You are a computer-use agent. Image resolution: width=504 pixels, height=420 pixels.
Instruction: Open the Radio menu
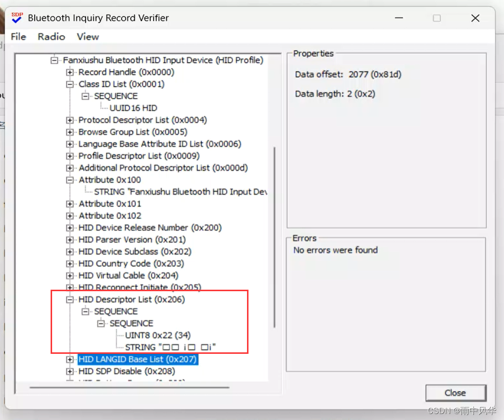click(x=52, y=37)
